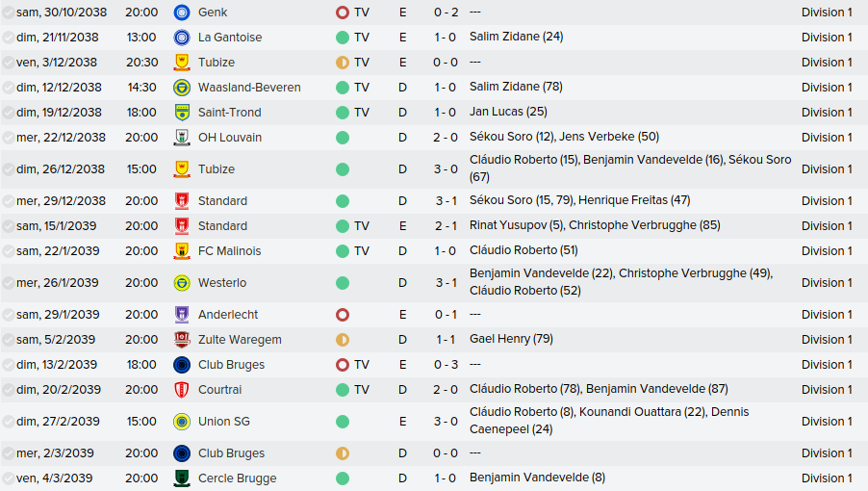Open Division 1 on the Cercle Brugge row
The image size is (868, 491).
(x=827, y=478)
